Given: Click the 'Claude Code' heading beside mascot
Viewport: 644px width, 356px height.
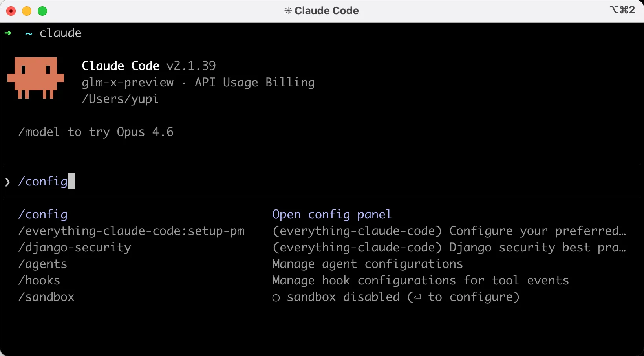Looking at the screenshot, I should (x=121, y=66).
